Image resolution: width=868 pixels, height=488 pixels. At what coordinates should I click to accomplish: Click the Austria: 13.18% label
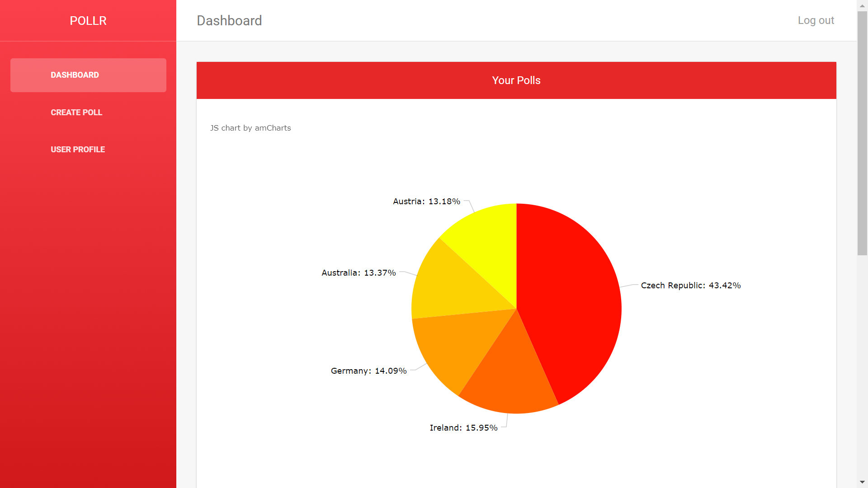[426, 202]
